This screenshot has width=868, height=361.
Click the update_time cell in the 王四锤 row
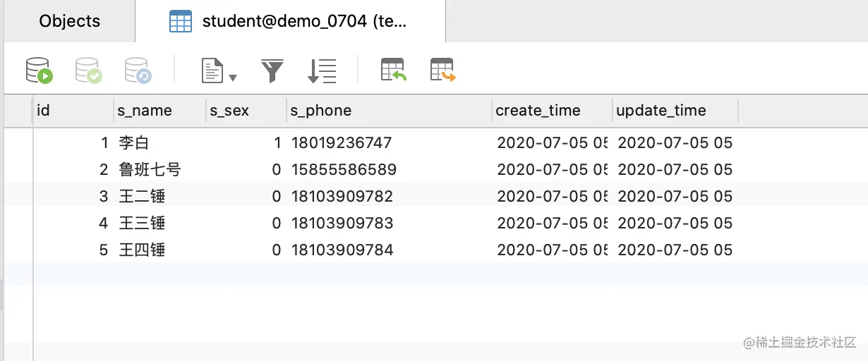675,250
